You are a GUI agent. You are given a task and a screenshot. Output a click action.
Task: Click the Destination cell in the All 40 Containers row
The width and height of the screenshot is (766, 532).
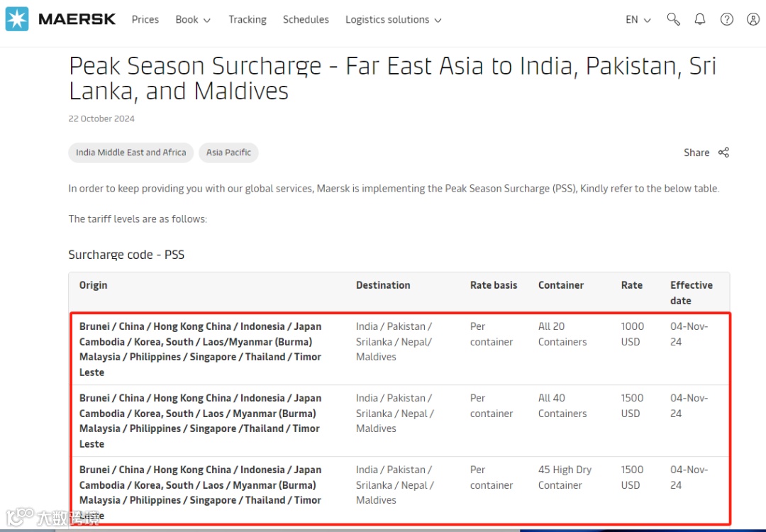[395, 414]
